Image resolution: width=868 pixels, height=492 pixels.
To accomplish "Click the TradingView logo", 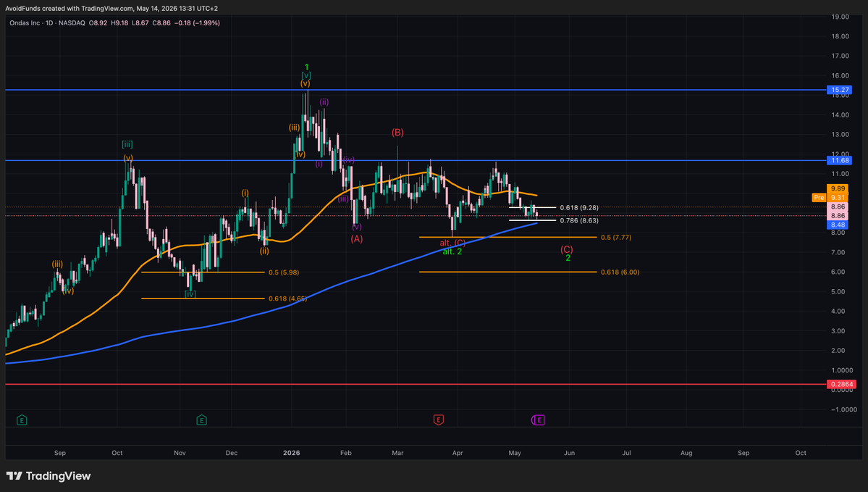I will click(x=49, y=476).
